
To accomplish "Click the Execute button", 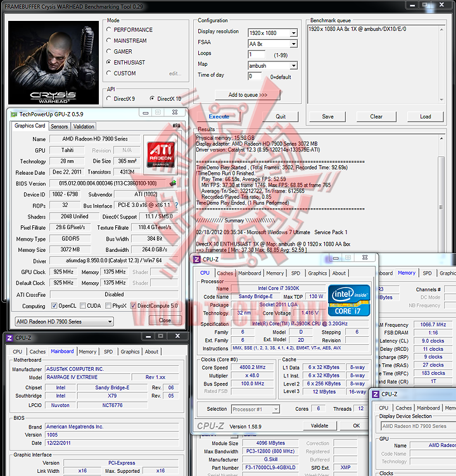I will (x=218, y=116).
